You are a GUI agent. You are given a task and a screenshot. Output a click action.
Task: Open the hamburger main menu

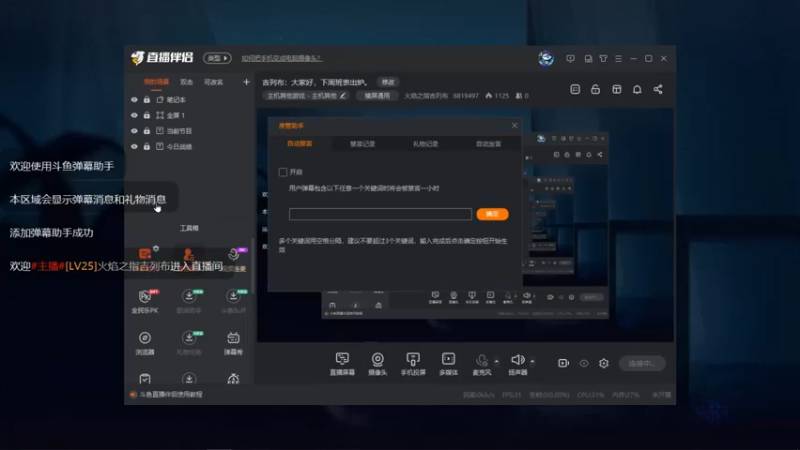coord(618,59)
